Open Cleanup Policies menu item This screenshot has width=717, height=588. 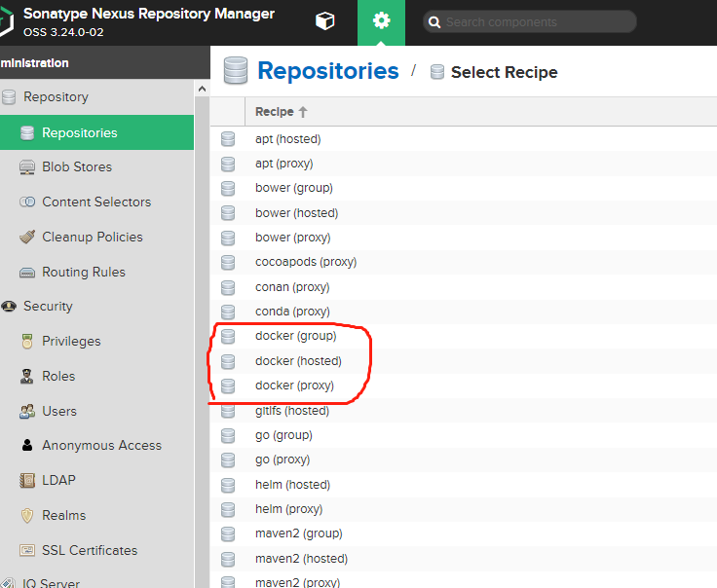[93, 237]
